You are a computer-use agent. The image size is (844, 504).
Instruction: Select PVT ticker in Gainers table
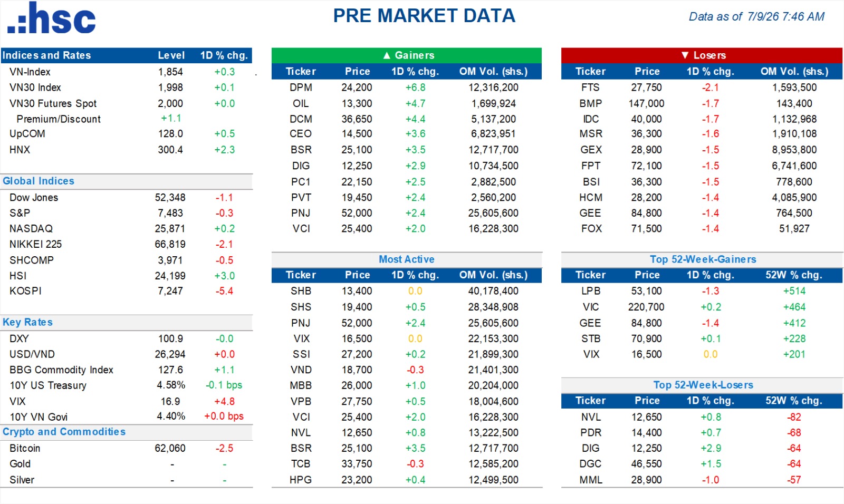pyautogui.click(x=301, y=198)
